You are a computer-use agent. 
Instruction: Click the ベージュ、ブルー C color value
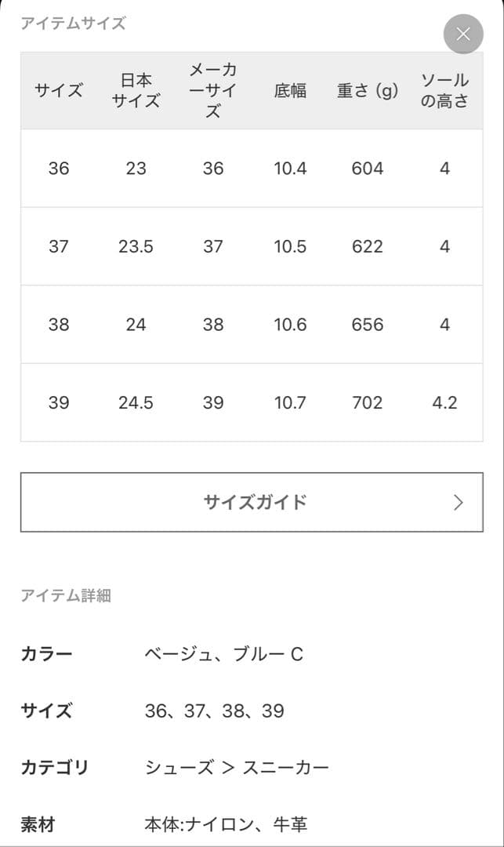click(224, 654)
